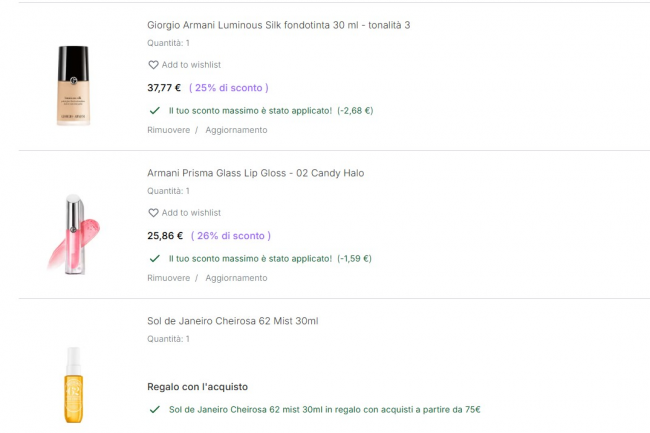The image size is (650, 433).
Task: Open the pink lip gloss product image
Action: 73,232
